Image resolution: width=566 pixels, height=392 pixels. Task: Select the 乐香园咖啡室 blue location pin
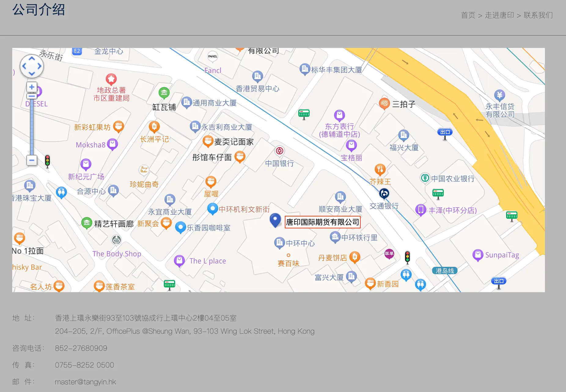[181, 227]
